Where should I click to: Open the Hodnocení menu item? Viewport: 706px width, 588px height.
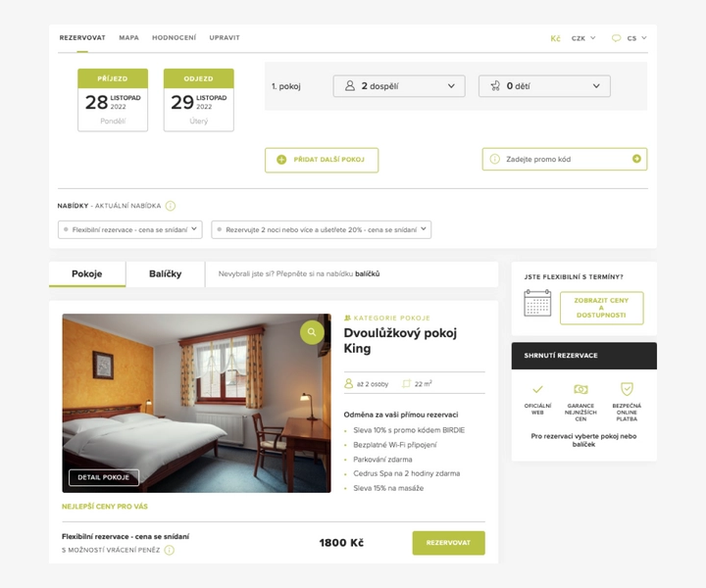click(174, 38)
